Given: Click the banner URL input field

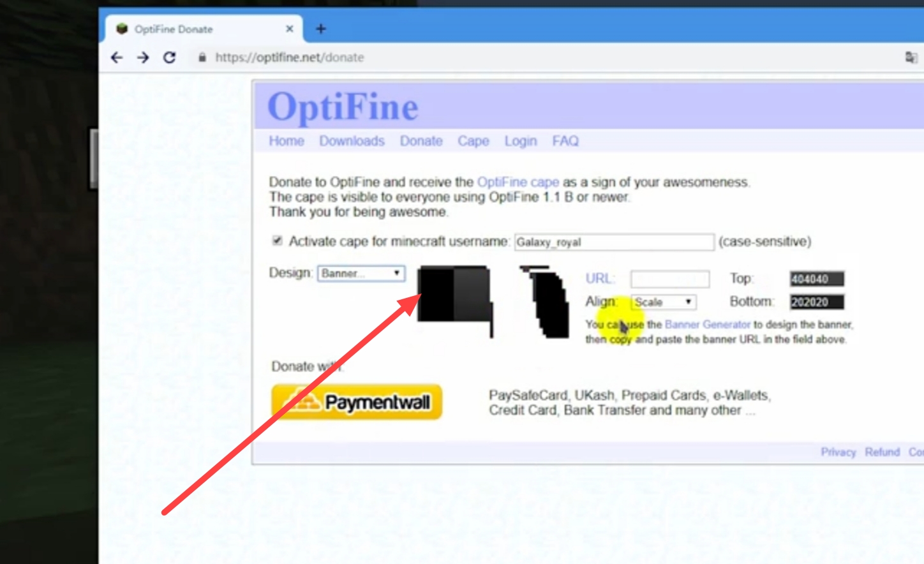Looking at the screenshot, I should pyautogui.click(x=669, y=279).
